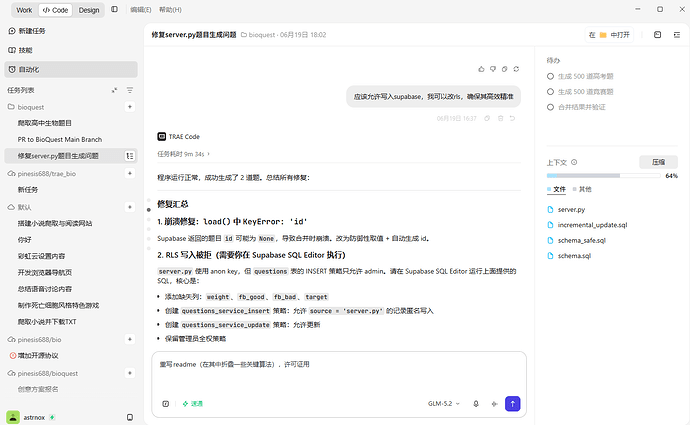Open the attachment icon in the input box
690x425 pixels.
tap(165, 403)
